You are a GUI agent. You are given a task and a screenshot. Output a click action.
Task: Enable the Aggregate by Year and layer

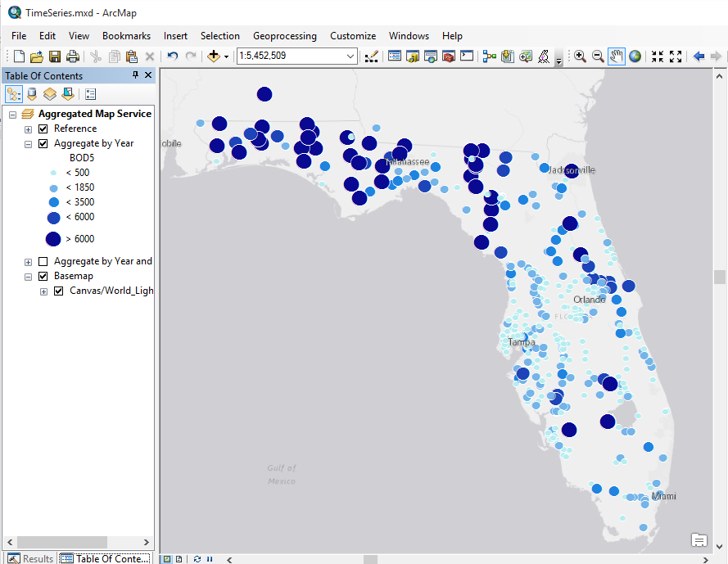[43, 261]
